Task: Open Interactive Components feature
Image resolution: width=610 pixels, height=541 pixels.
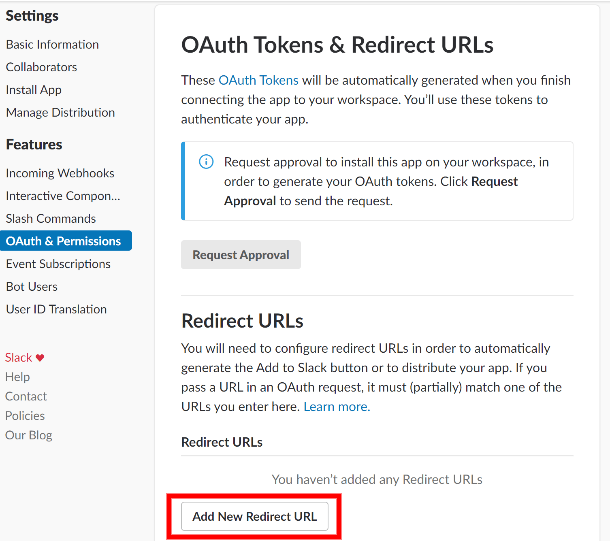Action: 63,196
